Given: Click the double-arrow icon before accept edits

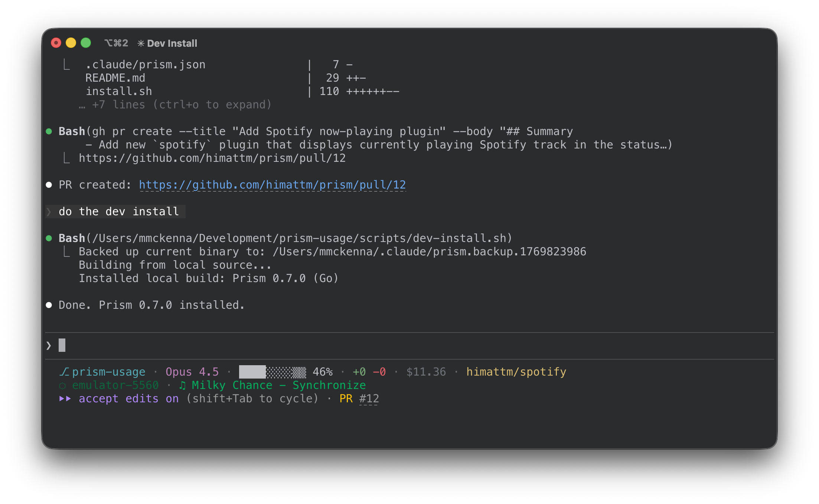Looking at the screenshot, I should (65, 399).
